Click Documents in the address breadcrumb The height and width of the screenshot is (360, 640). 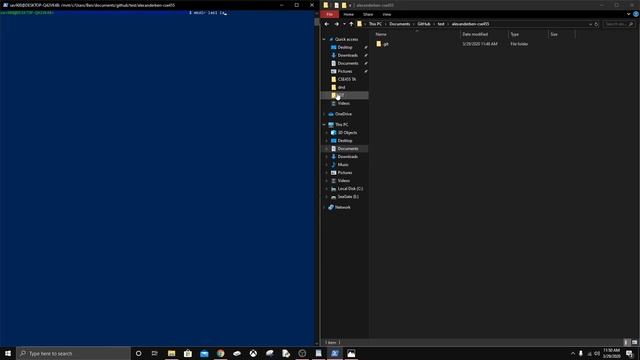[399, 24]
